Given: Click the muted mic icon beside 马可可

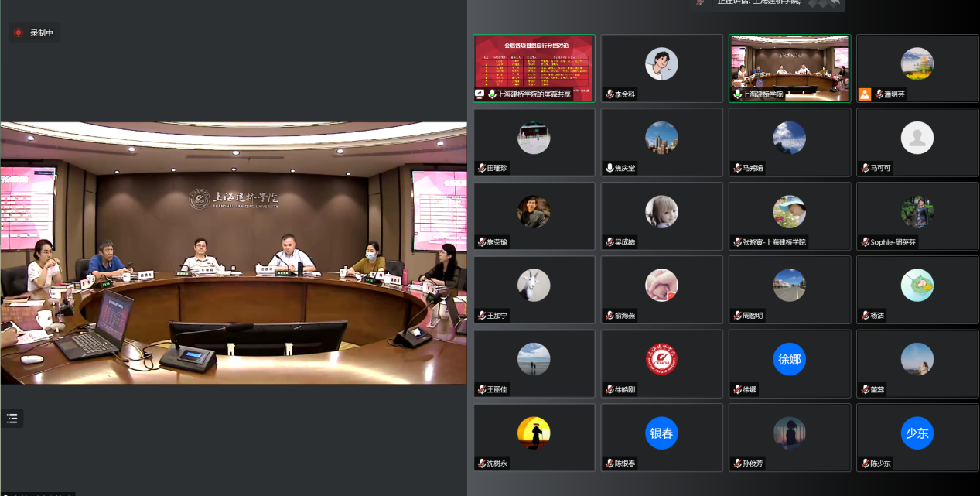Looking at the screenshot, I should 865,168.
